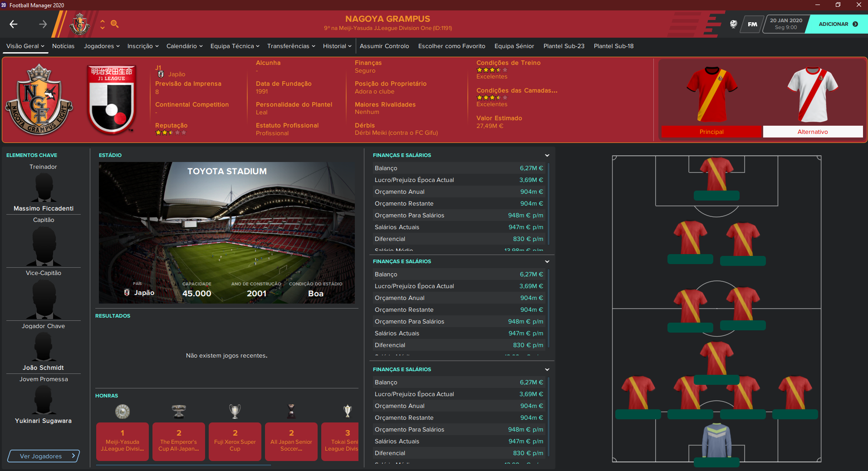868x471 pixels.
Task: Expand the Jogadores menu
Action: tap(102, 46)
